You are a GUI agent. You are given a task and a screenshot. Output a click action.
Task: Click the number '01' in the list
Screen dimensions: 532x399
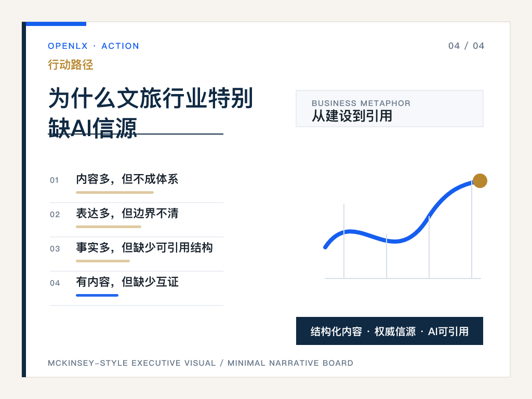[54, 180]
